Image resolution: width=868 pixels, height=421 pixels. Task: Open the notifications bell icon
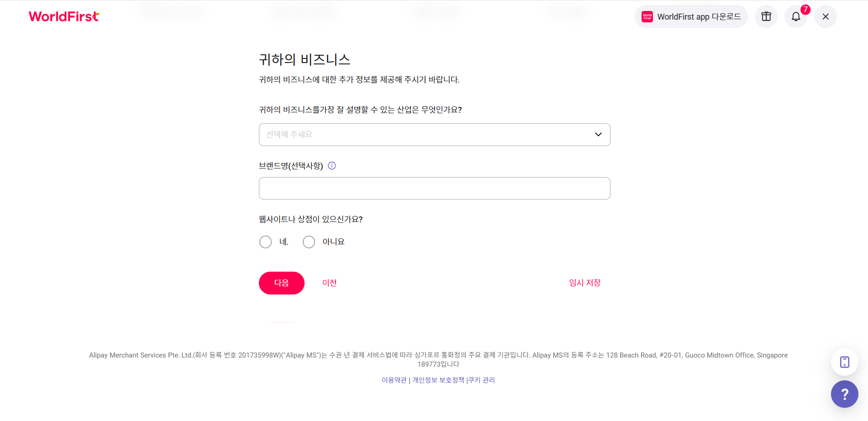(796, 16)
